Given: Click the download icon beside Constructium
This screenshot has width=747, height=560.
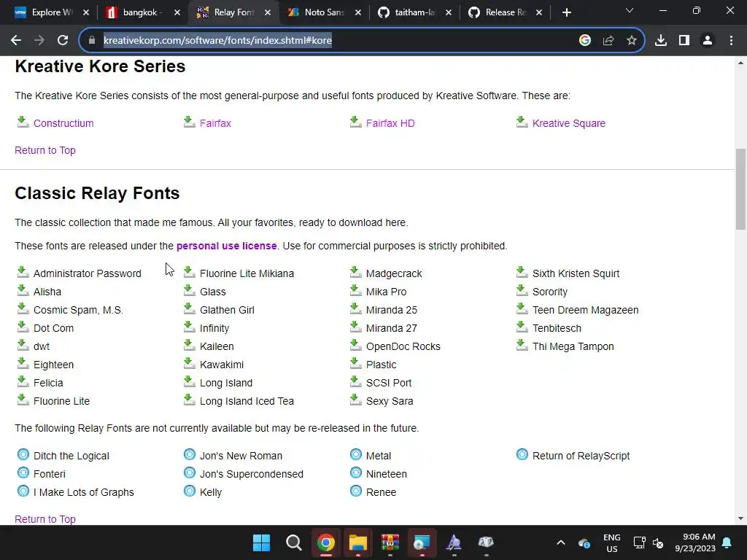Looking at the screenshot, I should pyautogui.click(x=23, y=122).
